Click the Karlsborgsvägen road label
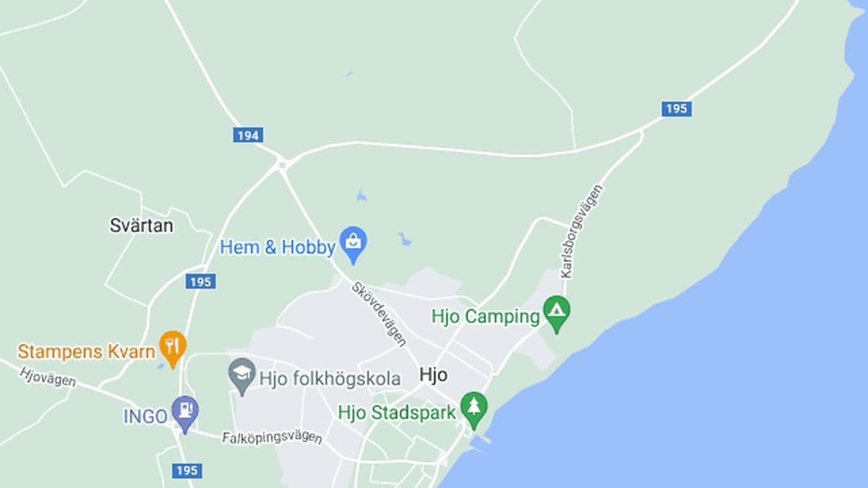 582,231
